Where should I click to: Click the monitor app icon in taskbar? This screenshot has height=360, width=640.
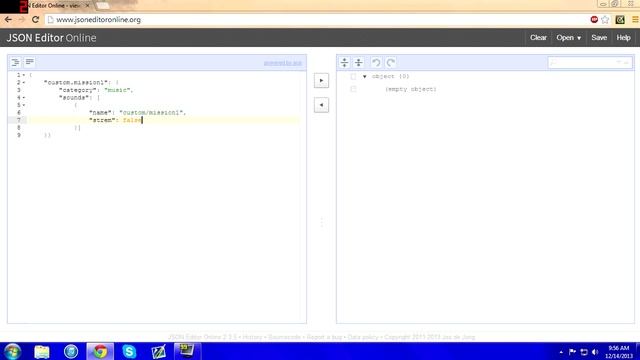187,351
